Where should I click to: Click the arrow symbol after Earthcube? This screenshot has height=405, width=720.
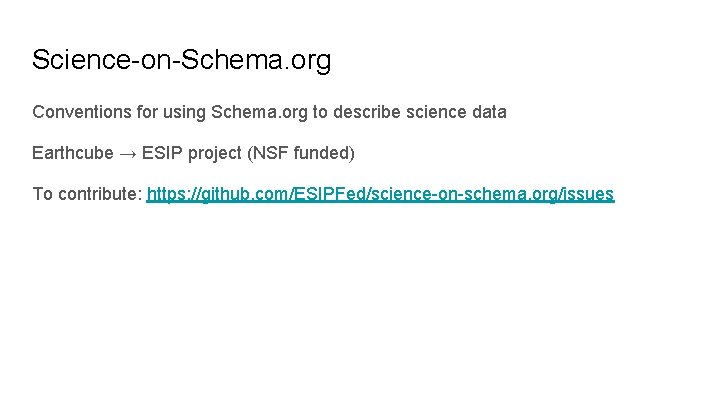tap(127, 153)
